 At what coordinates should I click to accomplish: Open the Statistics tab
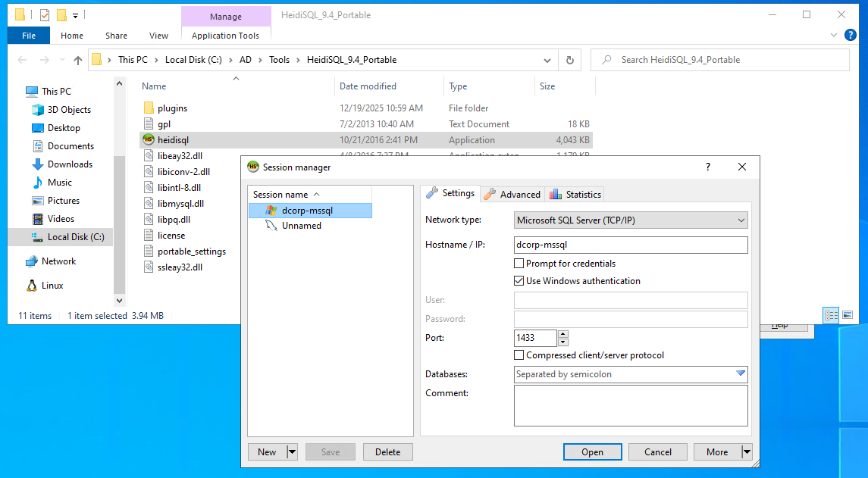click(x=575, y=195)
